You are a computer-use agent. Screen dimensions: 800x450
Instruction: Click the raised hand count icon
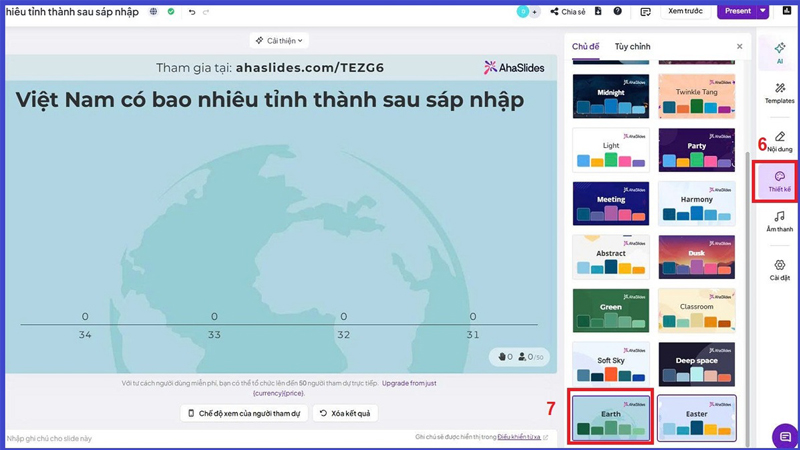pos(502,357)
